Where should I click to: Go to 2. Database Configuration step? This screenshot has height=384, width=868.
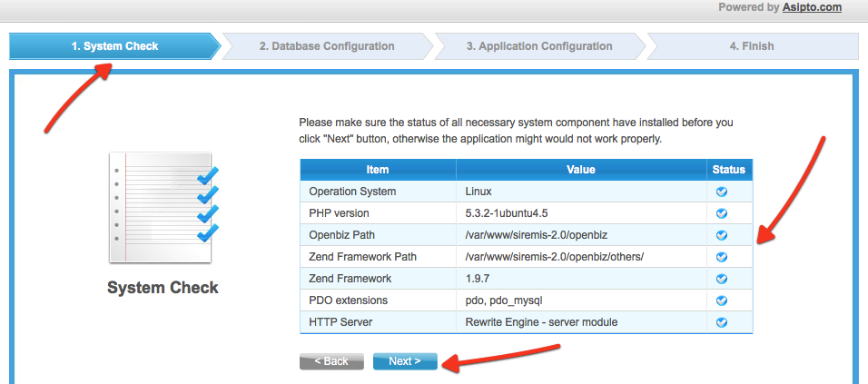click(x=327, y=46)
